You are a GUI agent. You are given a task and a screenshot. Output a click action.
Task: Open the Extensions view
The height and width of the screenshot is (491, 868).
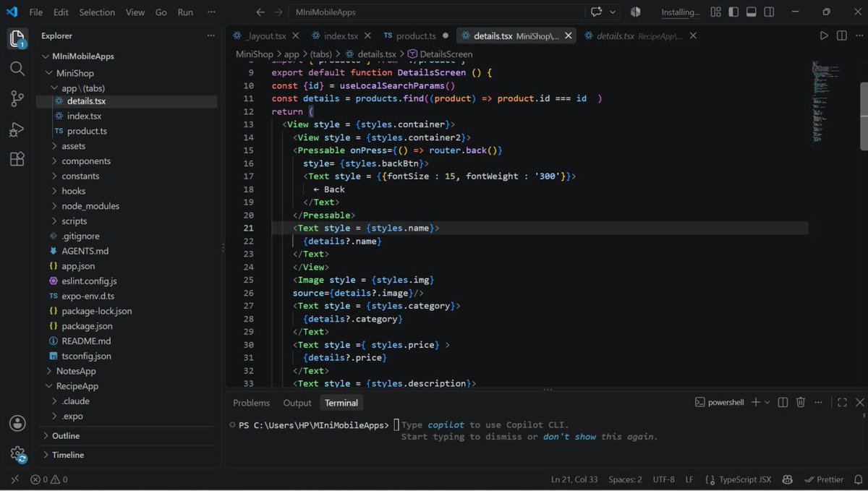[x=17, y=160]
